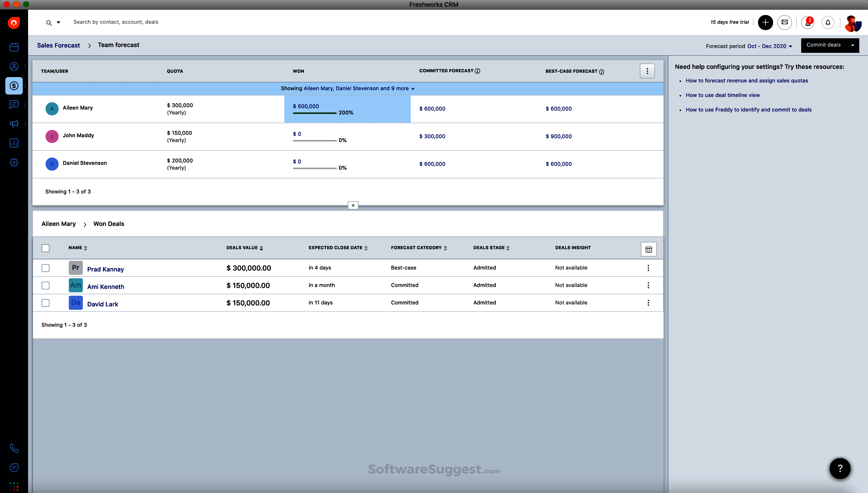This screenshot has height=493, width=868.
Task: Open the Conversations icon in the sidebar
Action: click(x=14, y=105)
